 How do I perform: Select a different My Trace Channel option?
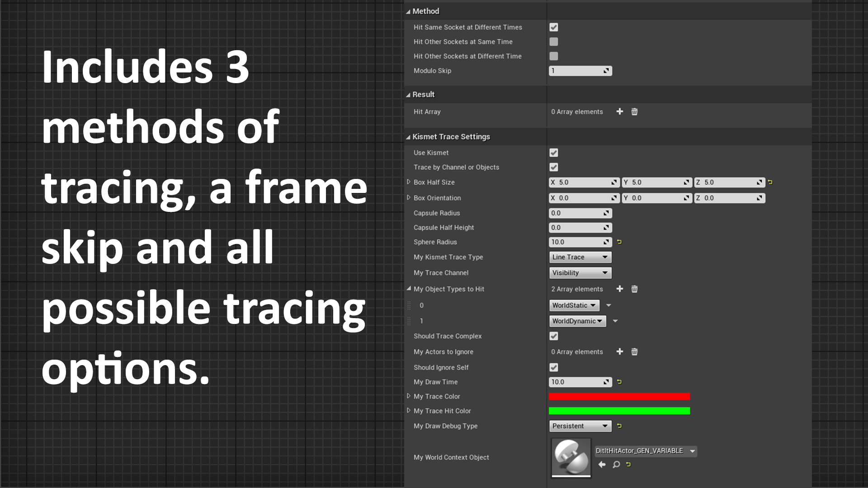(579, 272)
